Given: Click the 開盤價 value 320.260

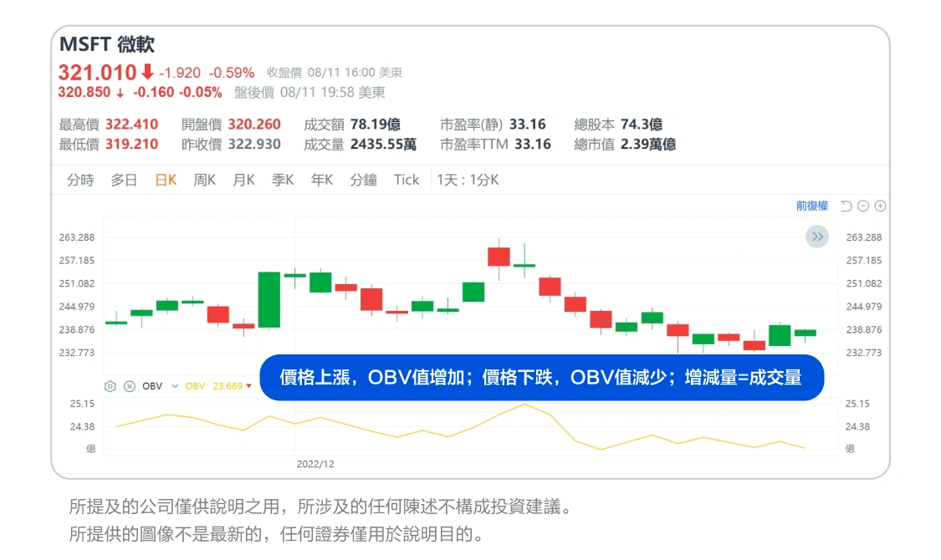Looking at the screenshot, I should click(x=254, y=124).
